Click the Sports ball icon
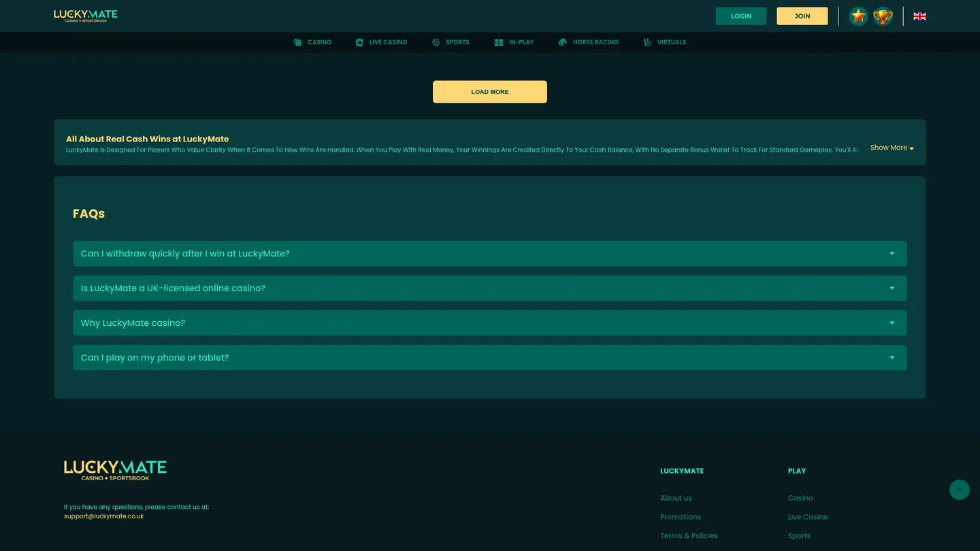This screenshot has width=980, height=551. pyautogui.click(x=436, y=42)
